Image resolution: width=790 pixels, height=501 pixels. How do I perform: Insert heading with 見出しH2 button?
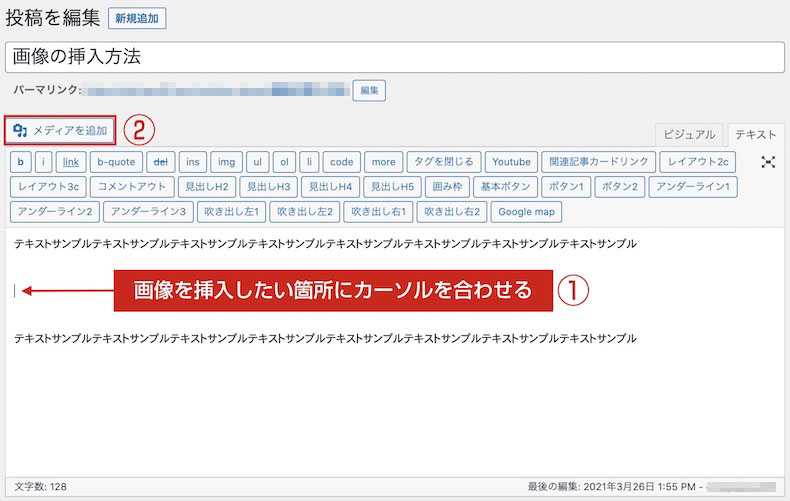point(207,186)
